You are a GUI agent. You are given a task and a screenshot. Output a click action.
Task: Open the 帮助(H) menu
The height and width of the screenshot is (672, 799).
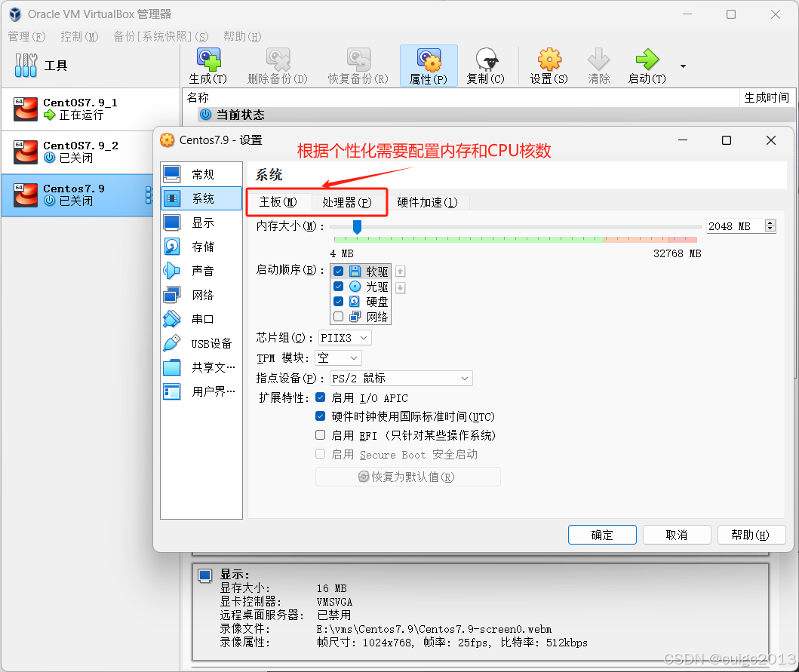242,37
